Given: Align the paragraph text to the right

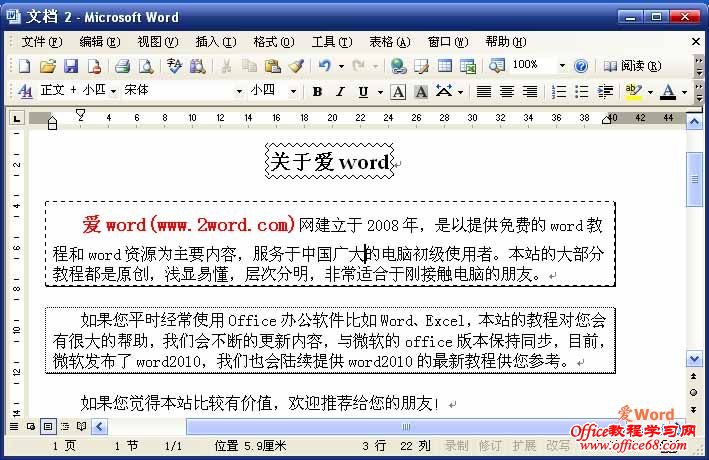Looking at the screenshot, I should 530,92.
